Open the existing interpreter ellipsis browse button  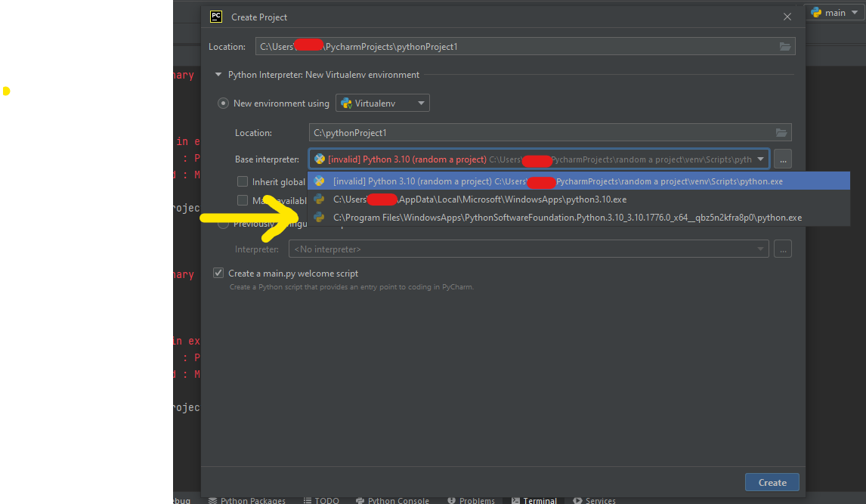(783, 249)
